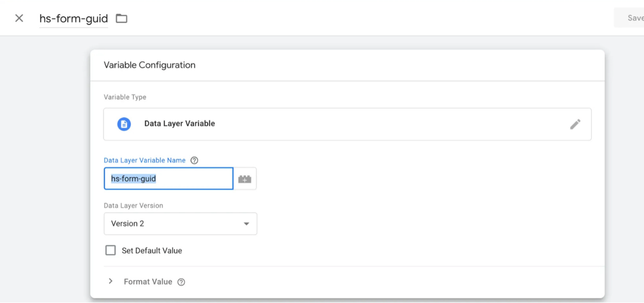Click the blue Data Layer Variable type icon
The width and height of the screenshot is (644, 303).
[124, 124]
